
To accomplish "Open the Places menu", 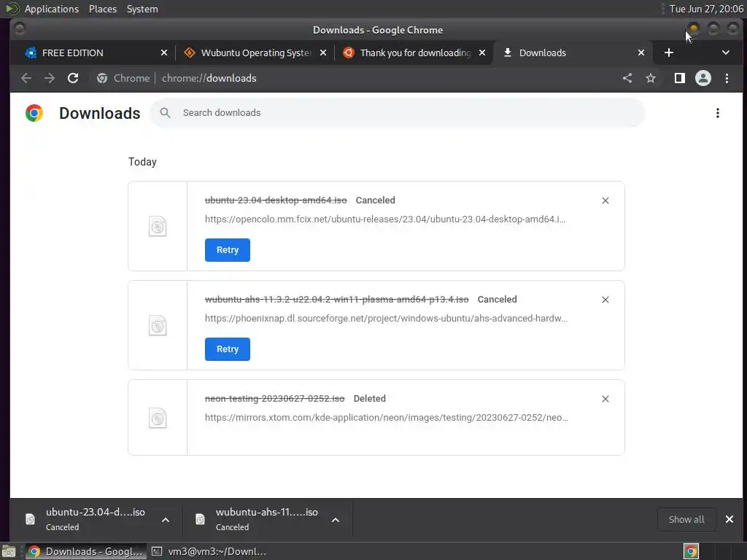I will click(103, 9).
